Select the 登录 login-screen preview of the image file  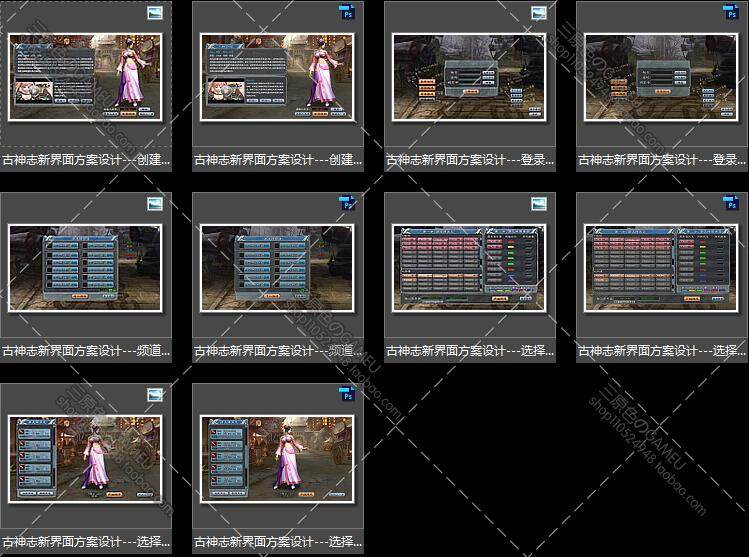(470, 77)
